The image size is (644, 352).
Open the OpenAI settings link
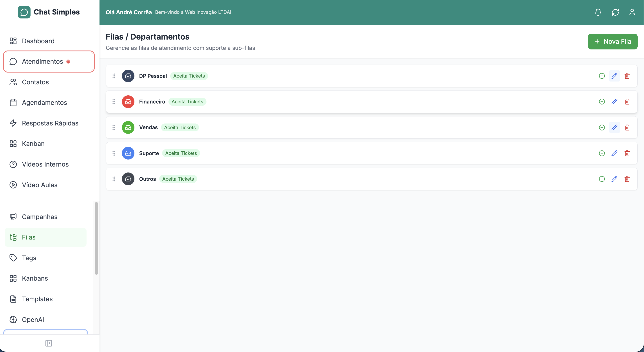[x=33, y=319]
